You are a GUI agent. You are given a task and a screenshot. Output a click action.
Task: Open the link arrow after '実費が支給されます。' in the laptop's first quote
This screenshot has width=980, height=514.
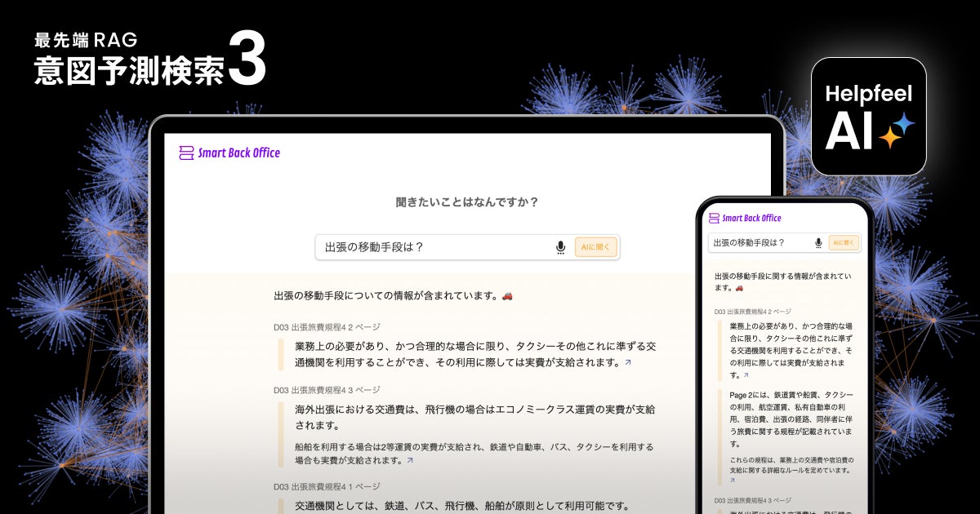coord(627,363)
